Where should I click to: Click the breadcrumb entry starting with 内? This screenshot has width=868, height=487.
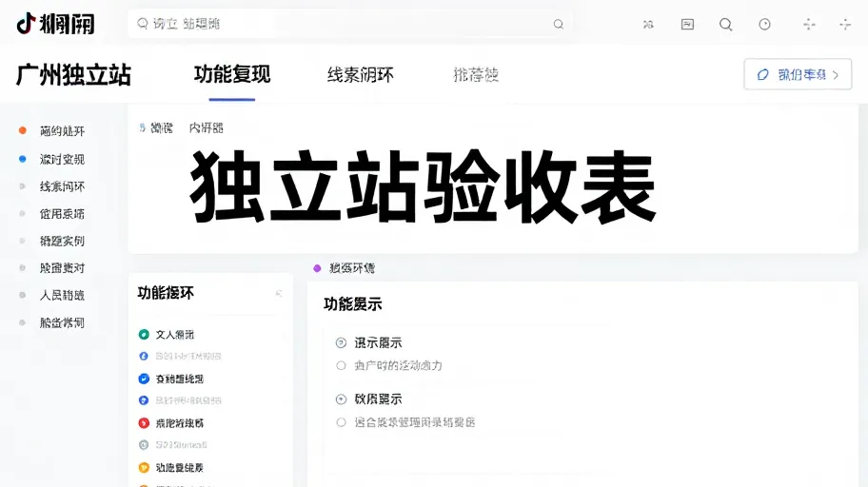pyautogui.click(x=206, y=127)
